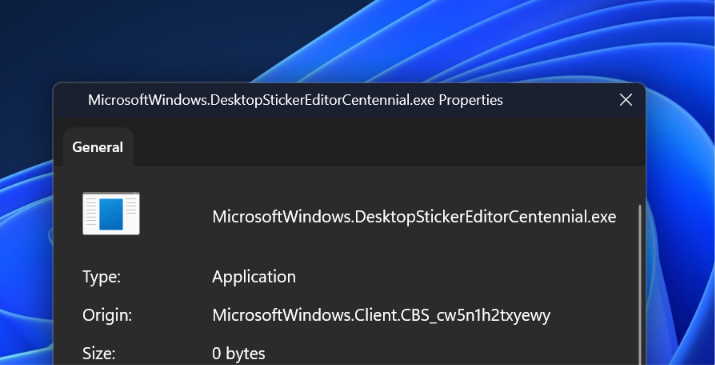715x365 pixels.
Task: Click the blue bloom wallpaper right of dialog
Action: (679, 228)
